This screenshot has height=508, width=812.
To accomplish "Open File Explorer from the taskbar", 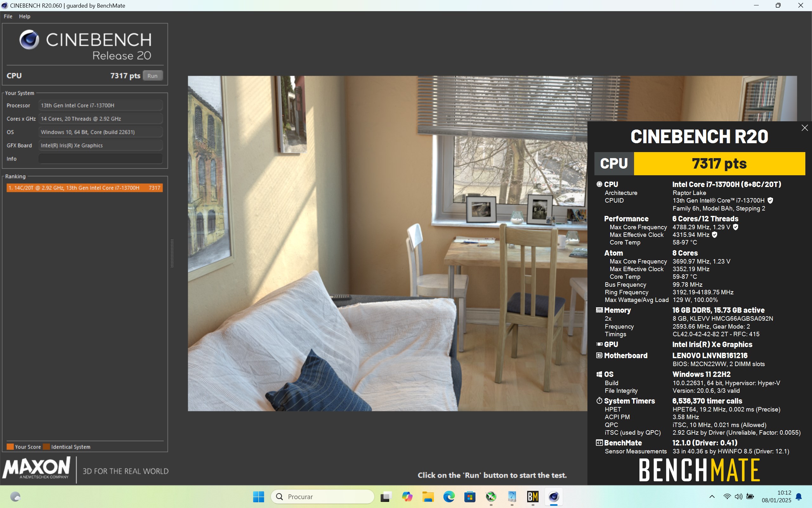I will pyautogui.click(x=428, y=497).
